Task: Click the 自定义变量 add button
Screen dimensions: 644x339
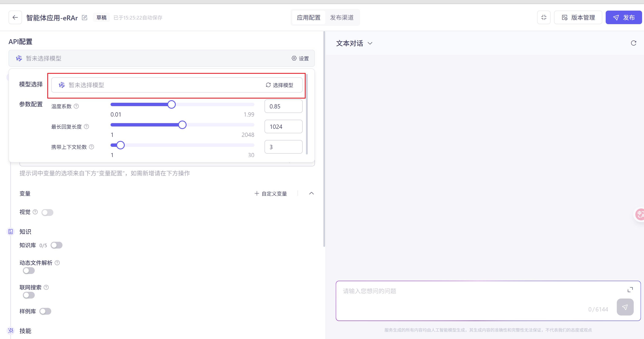Action: (x=270, y=194)
